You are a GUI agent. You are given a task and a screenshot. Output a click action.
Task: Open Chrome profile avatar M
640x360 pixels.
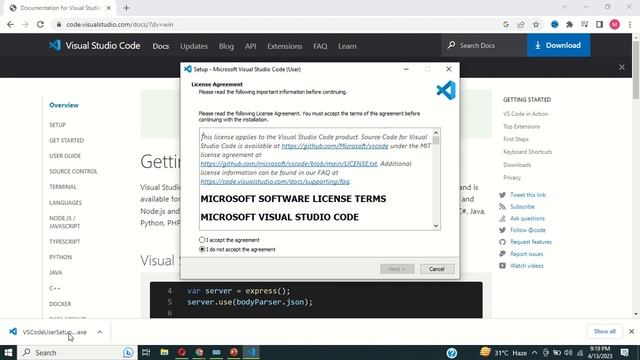[615, 24]
